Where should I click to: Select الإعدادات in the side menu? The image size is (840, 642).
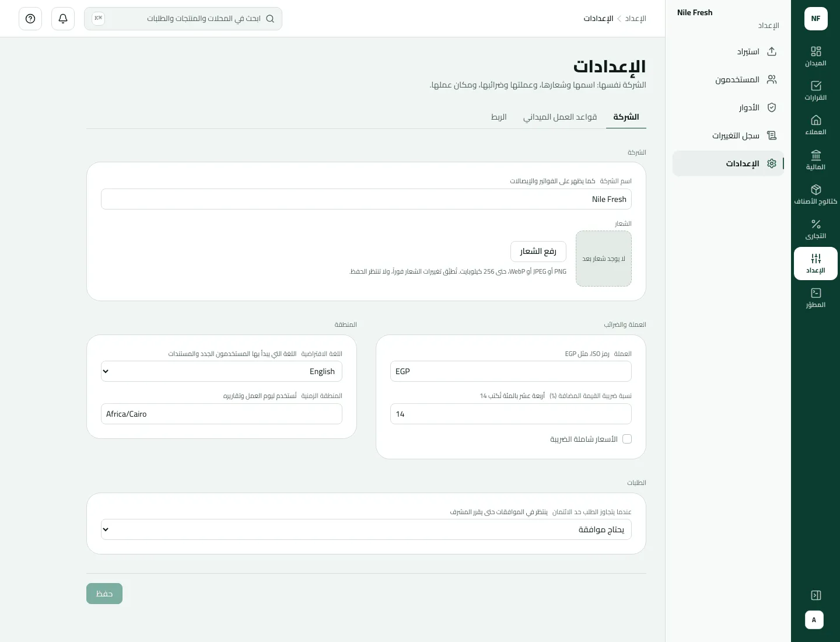[728, 163]
